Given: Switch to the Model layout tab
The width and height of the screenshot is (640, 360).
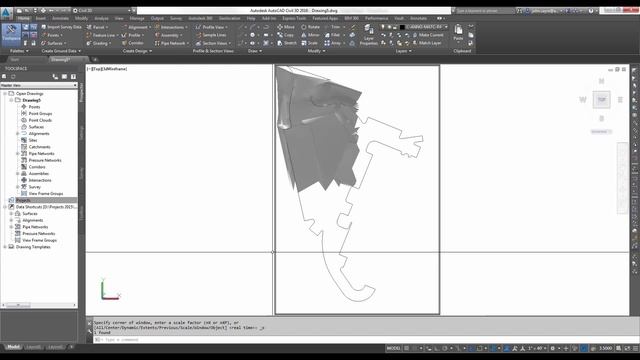Looking at the screenshot, I should [x=13, y=347].
